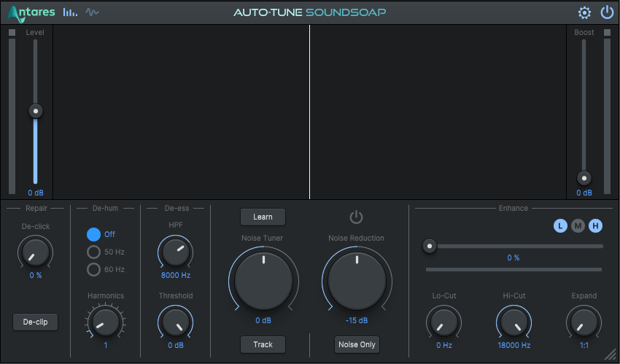Click the Expand 1:1 value
This screenshot has height=364, width=620.
[x=584, y=346]
